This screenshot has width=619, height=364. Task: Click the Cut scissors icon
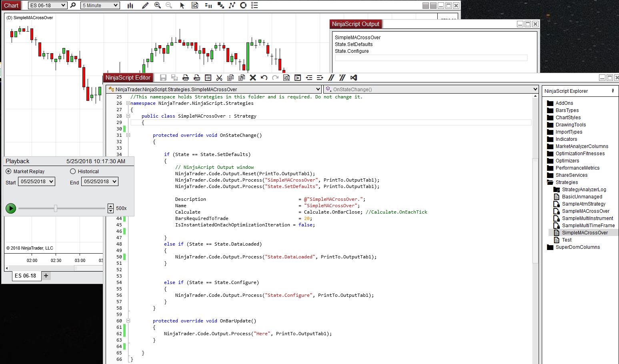pos(219,78)
